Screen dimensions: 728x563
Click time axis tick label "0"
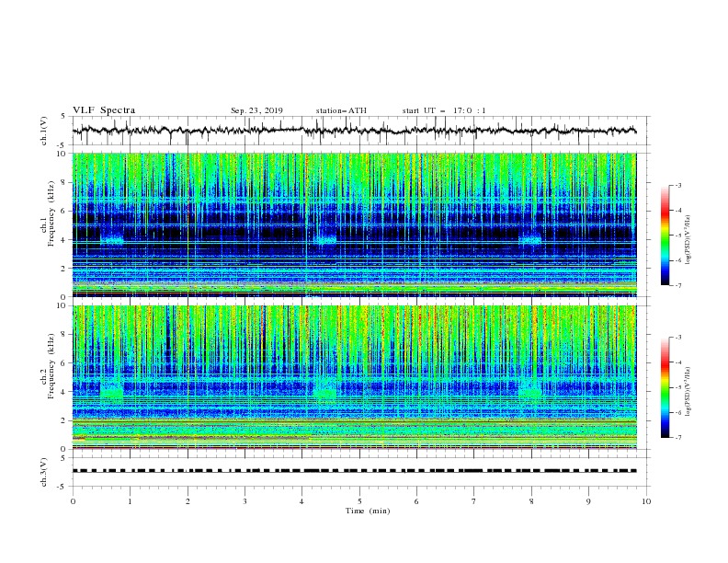tap(73, 501)
